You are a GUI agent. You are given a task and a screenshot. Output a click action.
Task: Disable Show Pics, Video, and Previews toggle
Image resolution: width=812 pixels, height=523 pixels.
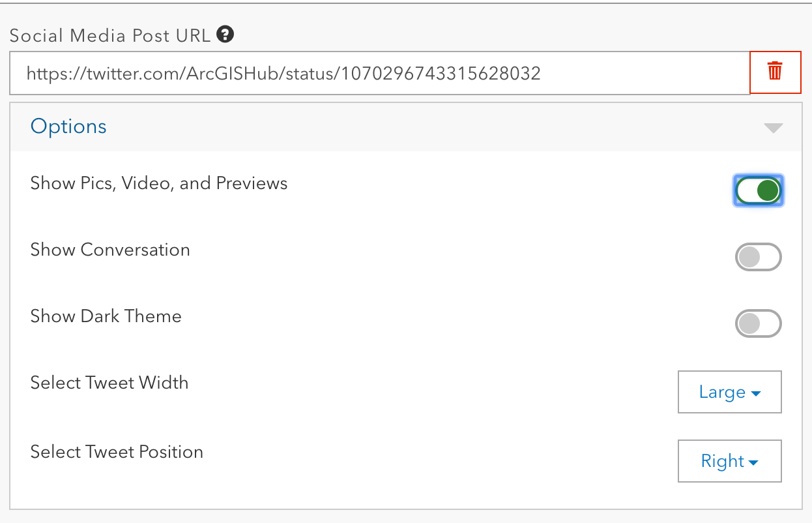[x=758, y=190]
